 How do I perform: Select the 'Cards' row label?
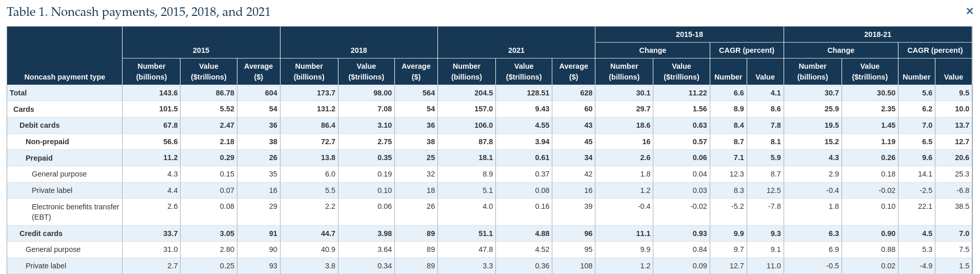pyautogui.click(x=24, y=109)
